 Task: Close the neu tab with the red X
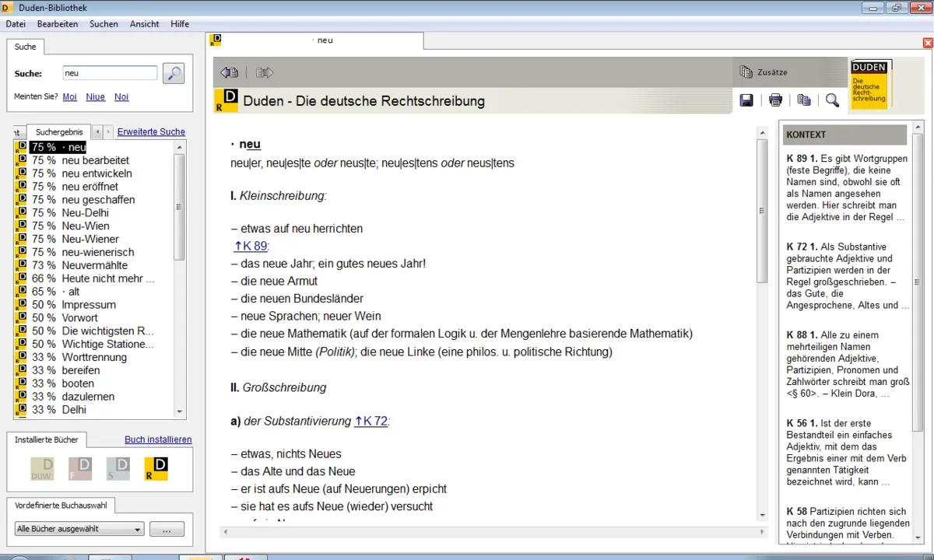[x=928, y=43]
